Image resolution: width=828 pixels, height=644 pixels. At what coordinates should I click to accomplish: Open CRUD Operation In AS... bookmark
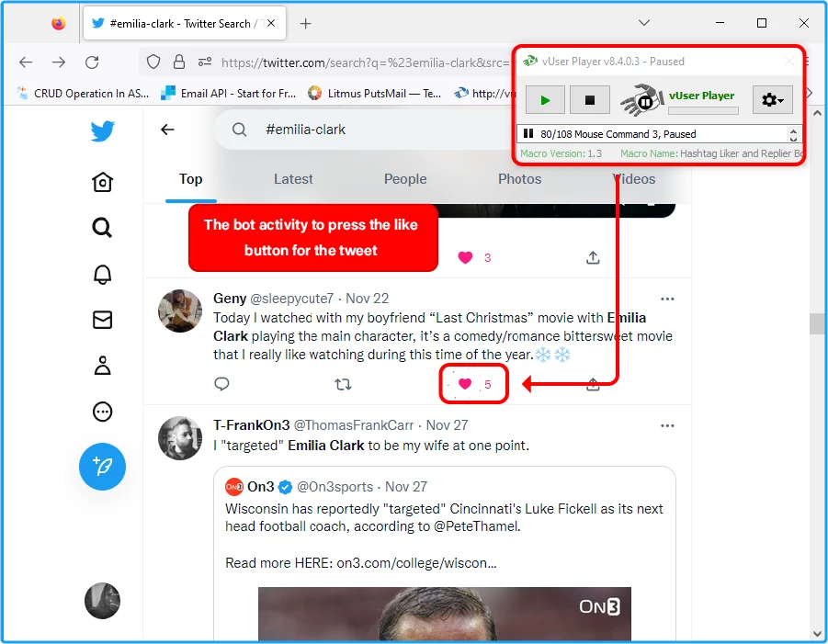[83, 94]
